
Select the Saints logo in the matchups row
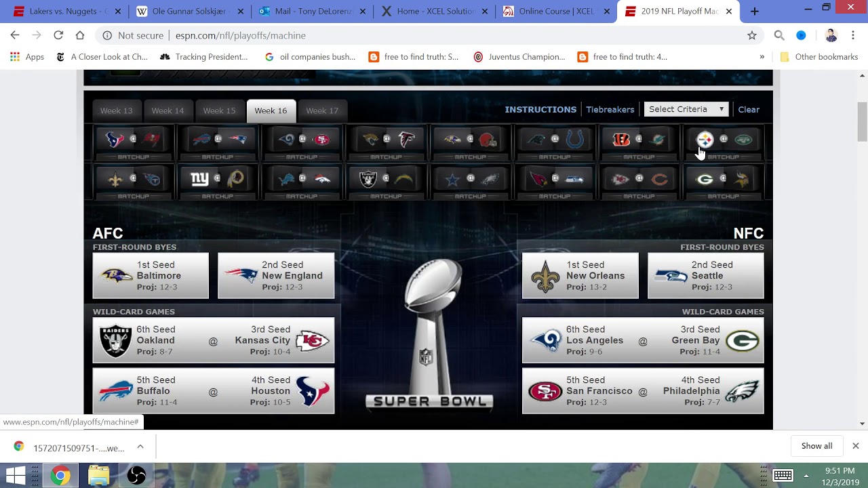pos(115,179)
